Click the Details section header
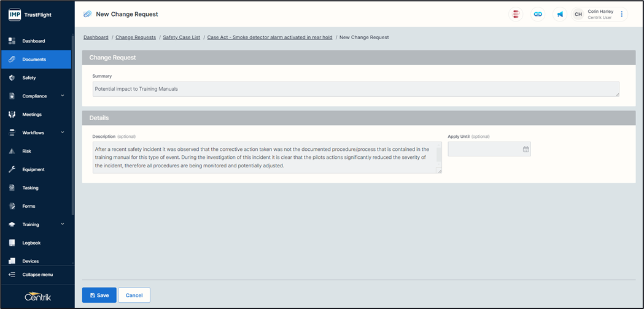The height and width of the screenshot is (309, 644). click(x=359, y=118)
